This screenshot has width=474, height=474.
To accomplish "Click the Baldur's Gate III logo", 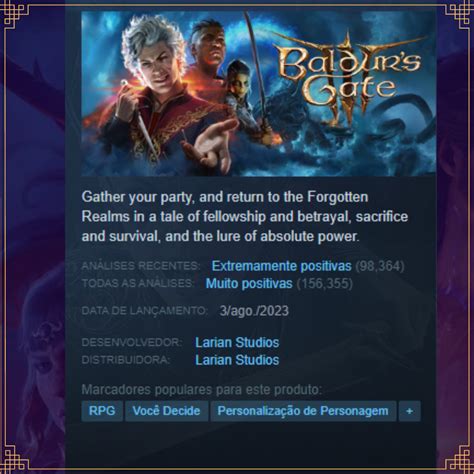I will pos(350,78).
